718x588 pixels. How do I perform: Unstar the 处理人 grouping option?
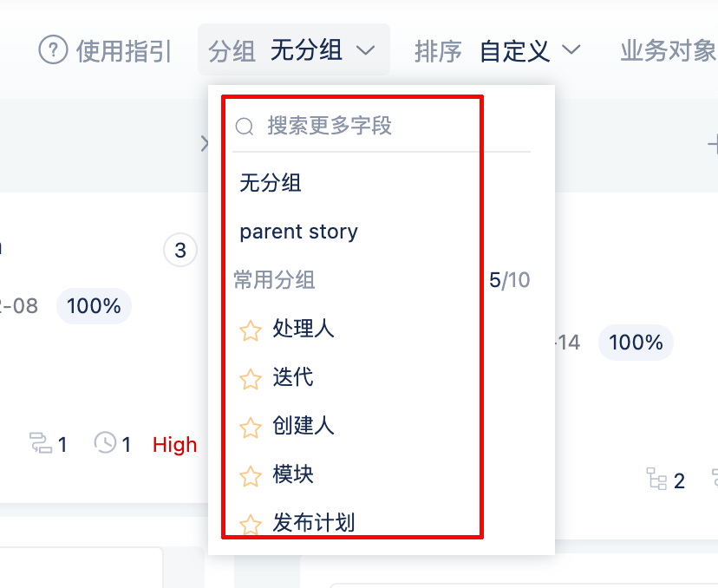(x=251, y=330)
